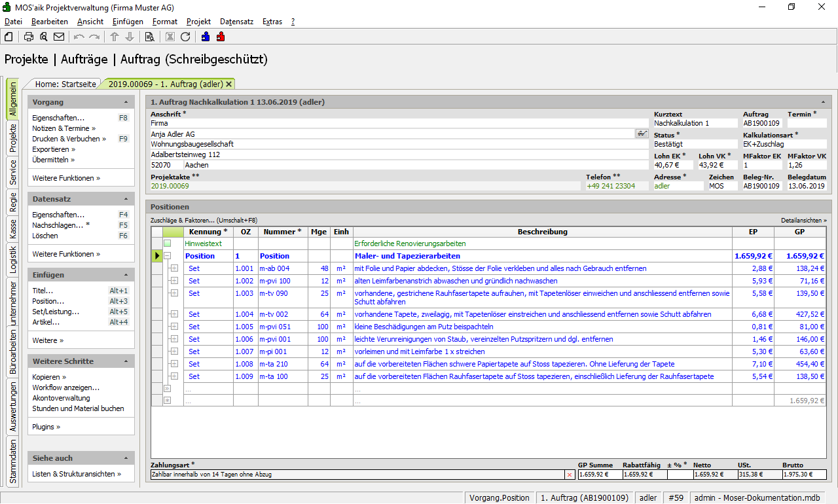Click the Kurztext field Nachkalkulation 1
This screenshot has height=504, width=838.
click(695, 123)
